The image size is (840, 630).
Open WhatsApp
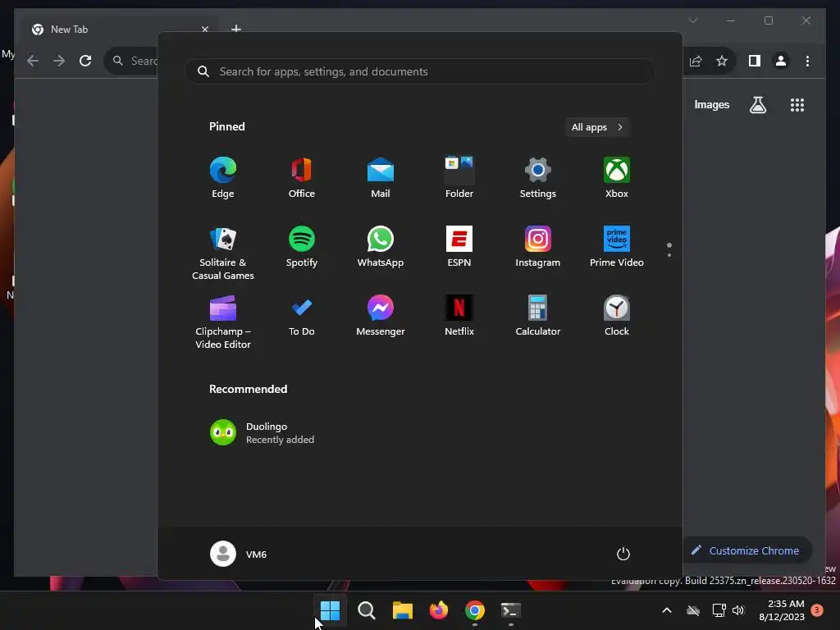click(x=381, y=247)
